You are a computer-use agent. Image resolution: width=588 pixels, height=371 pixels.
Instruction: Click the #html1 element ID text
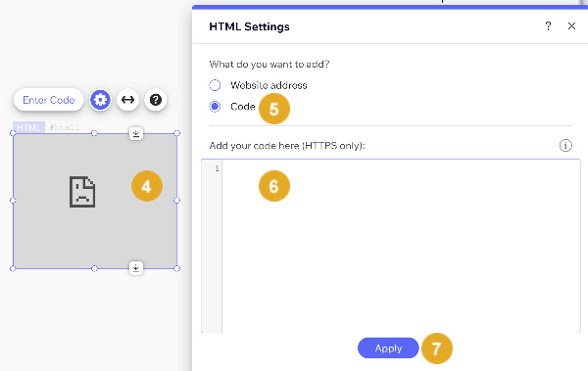pyautogui.click(x=65, y=127)
